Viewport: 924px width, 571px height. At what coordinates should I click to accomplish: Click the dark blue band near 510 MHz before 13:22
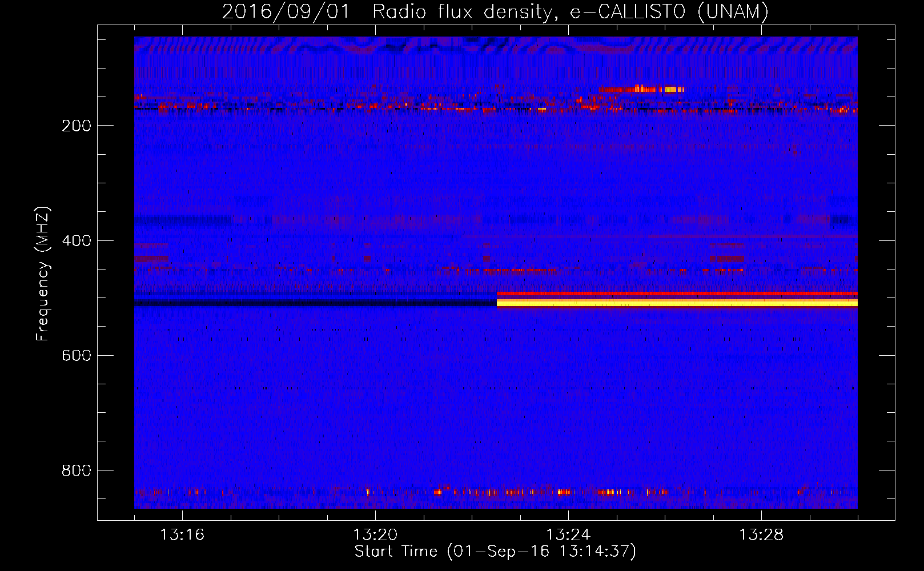[315, 302]
